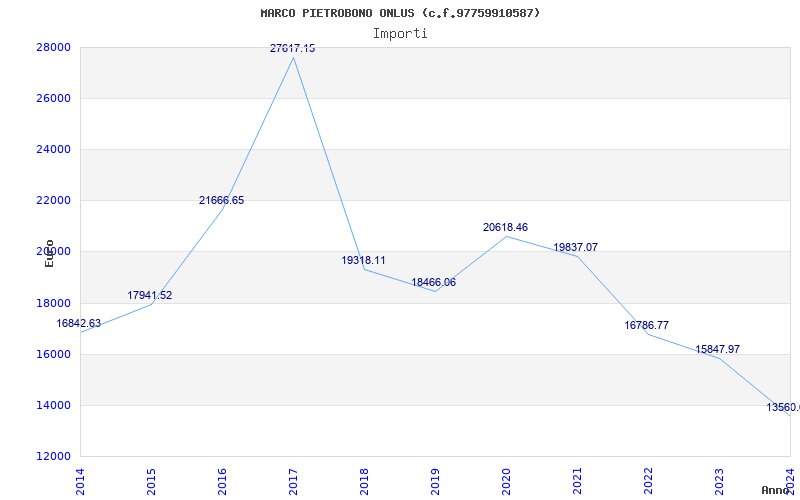Viewport: 800px width, 500px height.
Task: Click y-axis tick 18000
Action: click(53, 304)
